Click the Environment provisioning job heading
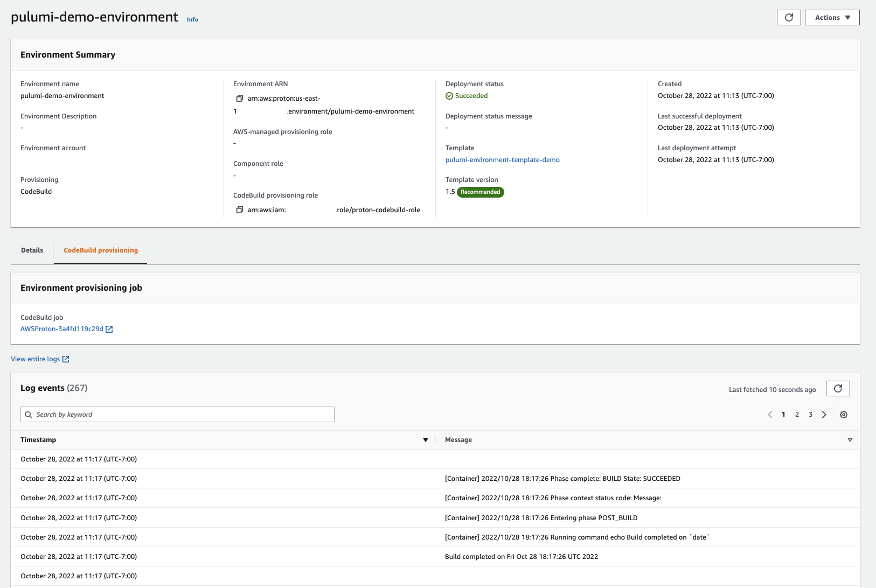 81,288
